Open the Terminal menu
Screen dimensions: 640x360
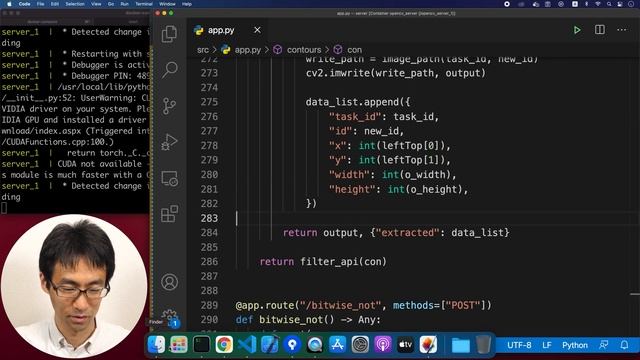point(144,4)
